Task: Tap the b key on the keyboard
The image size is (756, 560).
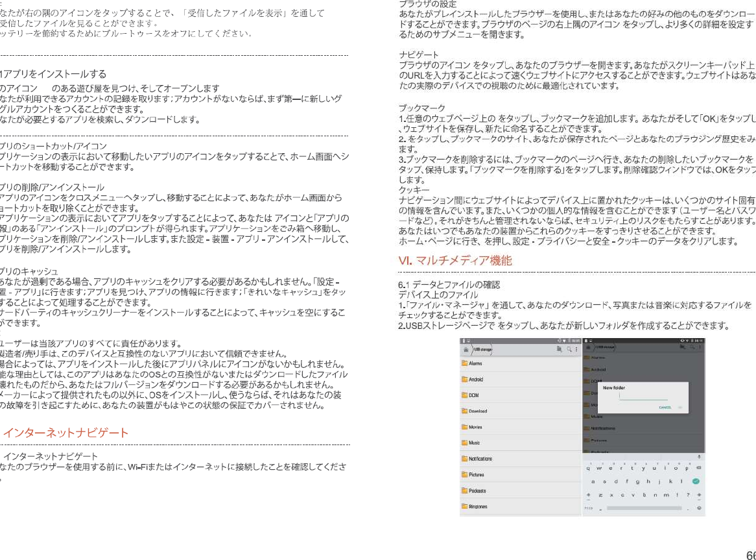Action: point(644,495)
